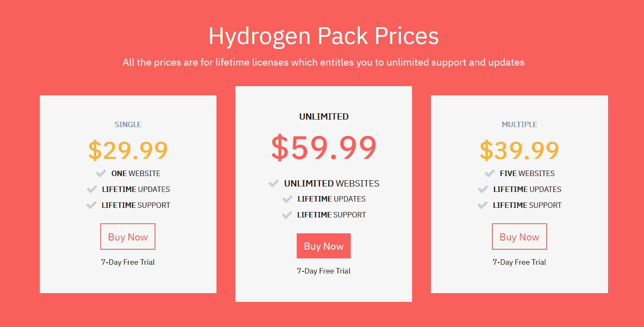This screenshot has width=644, height=327.
Task: Click checkmark next to Multiple plan LIFETIME SUPPORT
Action: pos(482,205)
